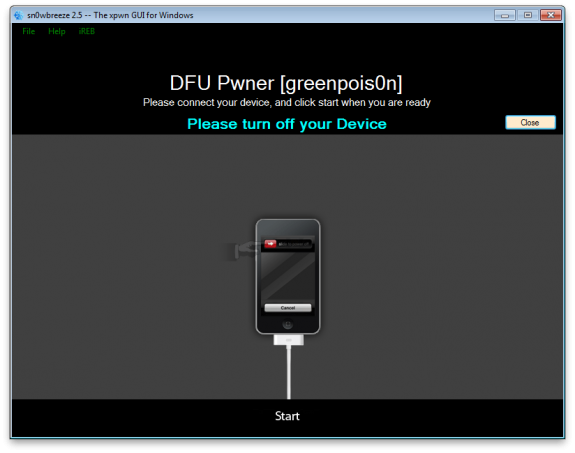Click Start to begin DFU pwning

287,416
